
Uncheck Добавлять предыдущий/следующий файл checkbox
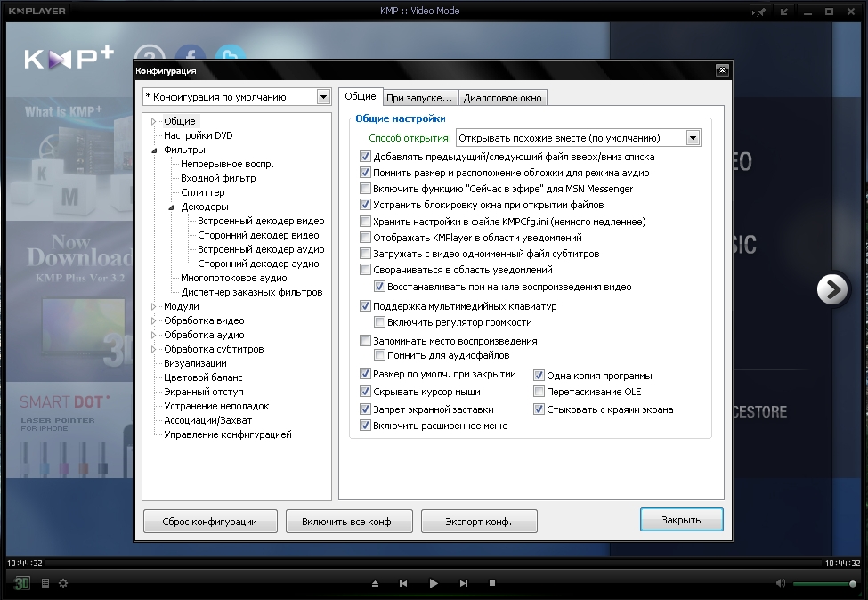365,157
